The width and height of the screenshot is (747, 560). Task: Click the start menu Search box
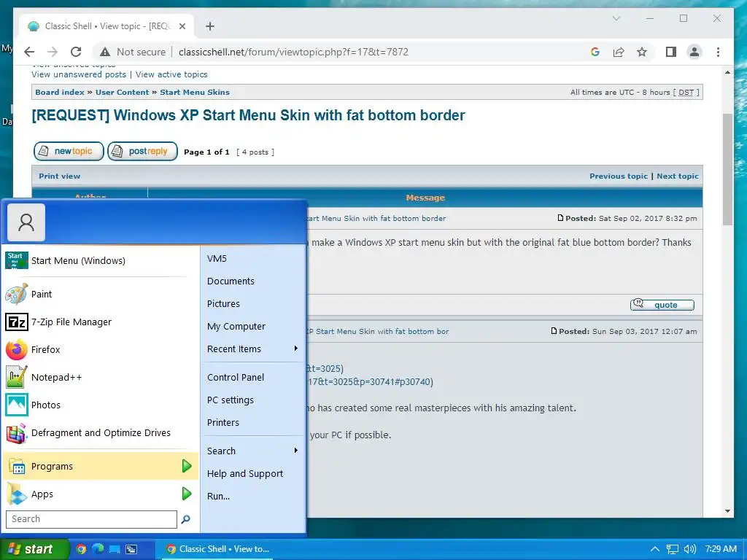pos(91,519)
